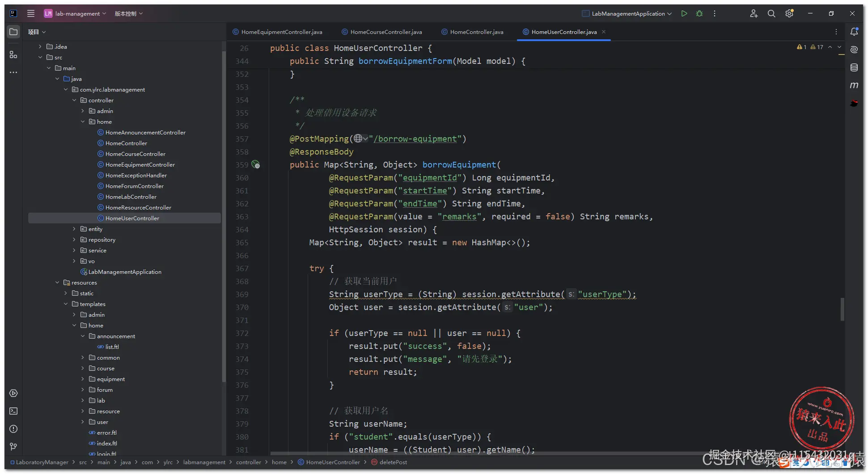
Task: Click LaboratoryManager breadcrumb in navigation bar
Action: (x=39, y=462)
